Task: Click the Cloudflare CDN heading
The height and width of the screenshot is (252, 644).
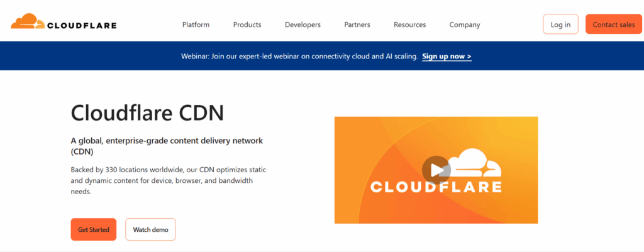Action: (147, 112)
